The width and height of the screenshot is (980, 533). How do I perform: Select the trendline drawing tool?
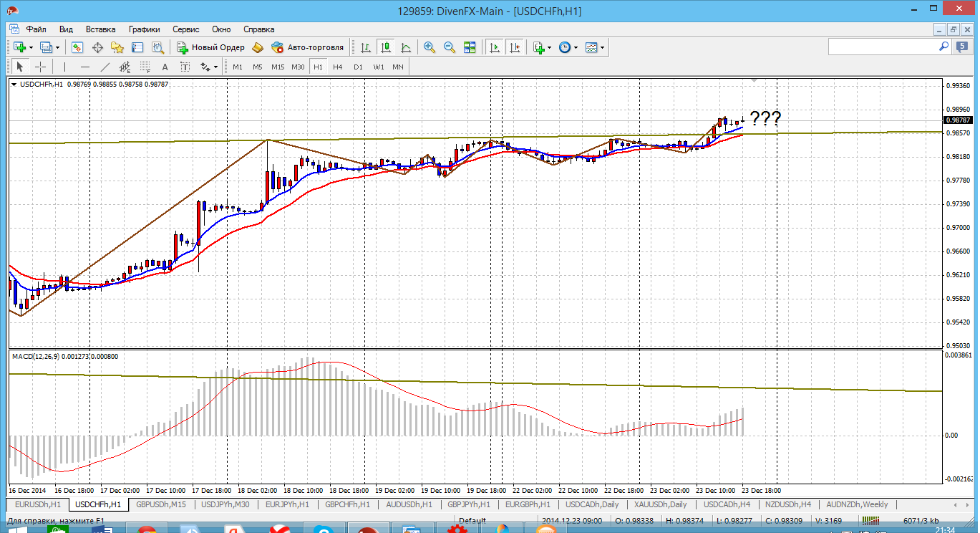[105, 67]
